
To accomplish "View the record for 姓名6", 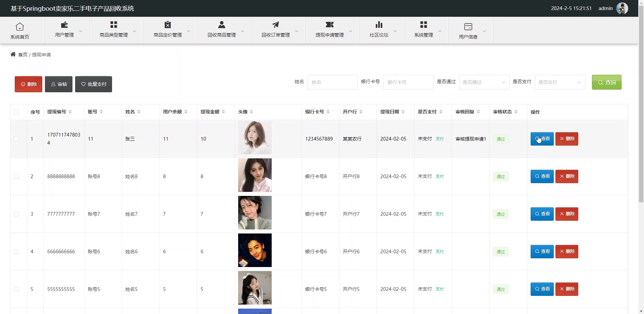I will click(x=542, y=252).
